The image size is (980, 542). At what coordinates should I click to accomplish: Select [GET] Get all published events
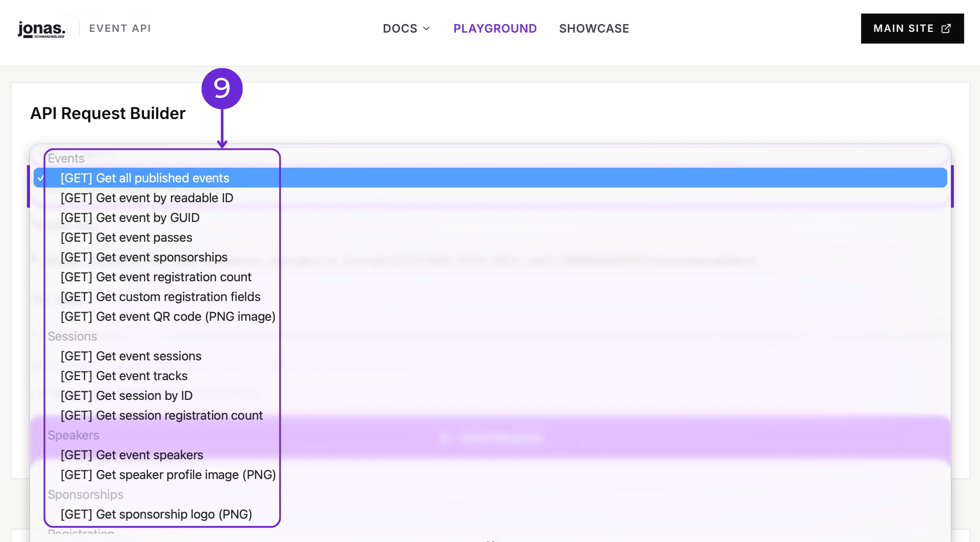pyautogui.click(x=490, y=178)
